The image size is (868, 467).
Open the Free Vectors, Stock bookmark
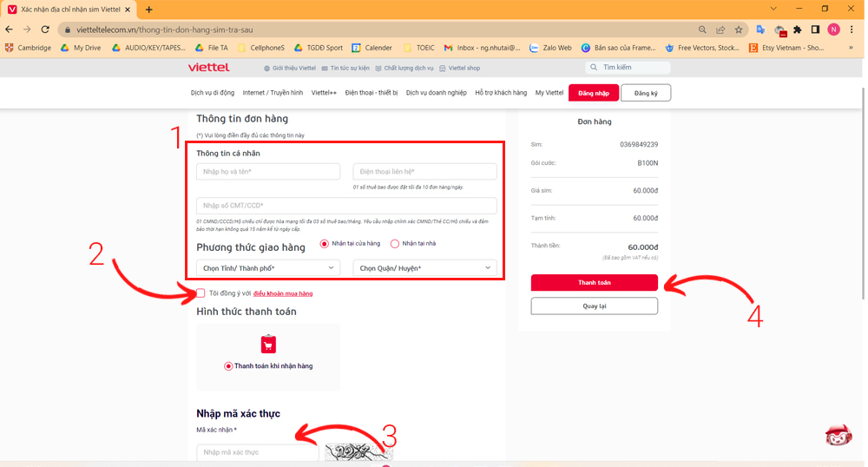pos(702,48)
